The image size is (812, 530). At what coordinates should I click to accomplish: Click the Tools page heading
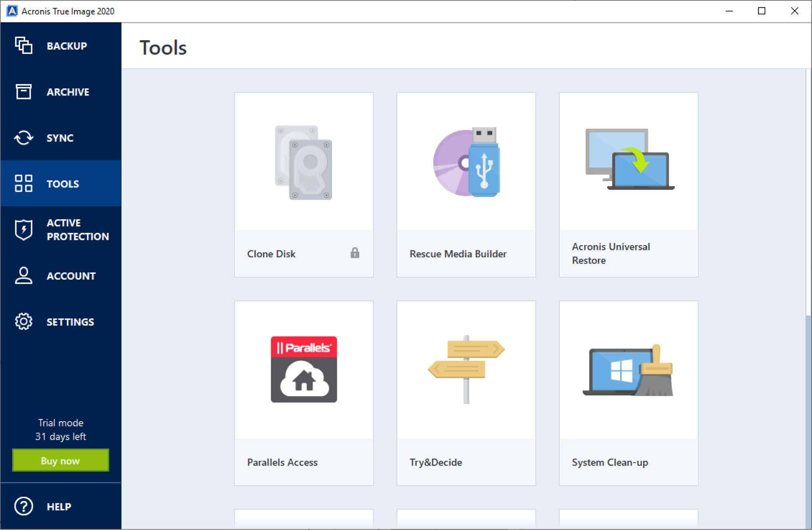click(163, 47)
